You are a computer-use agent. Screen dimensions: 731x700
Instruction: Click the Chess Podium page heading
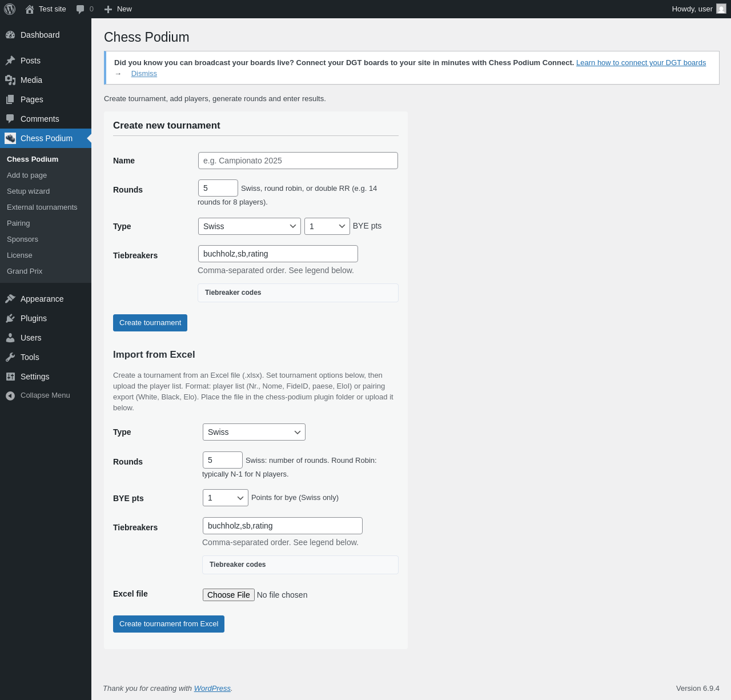pos(147,37)
